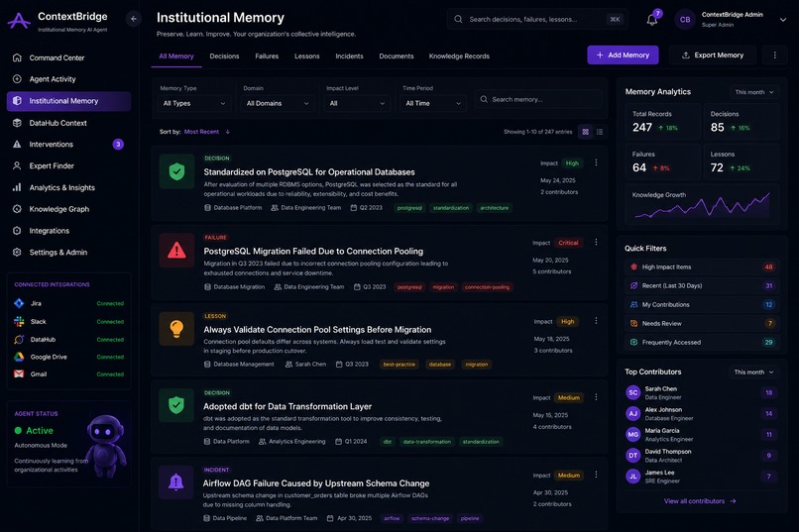Open Expert Finder person icon

pyautogui.click(x=17, y=165)
